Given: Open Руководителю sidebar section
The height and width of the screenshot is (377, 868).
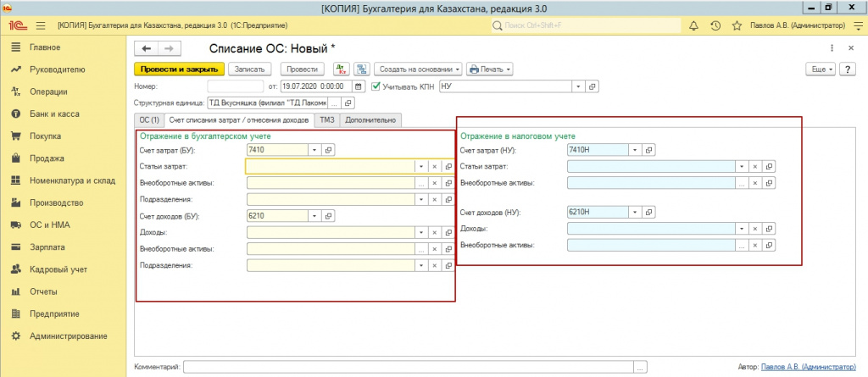Looking at the screenshot, I should [57, 69].
